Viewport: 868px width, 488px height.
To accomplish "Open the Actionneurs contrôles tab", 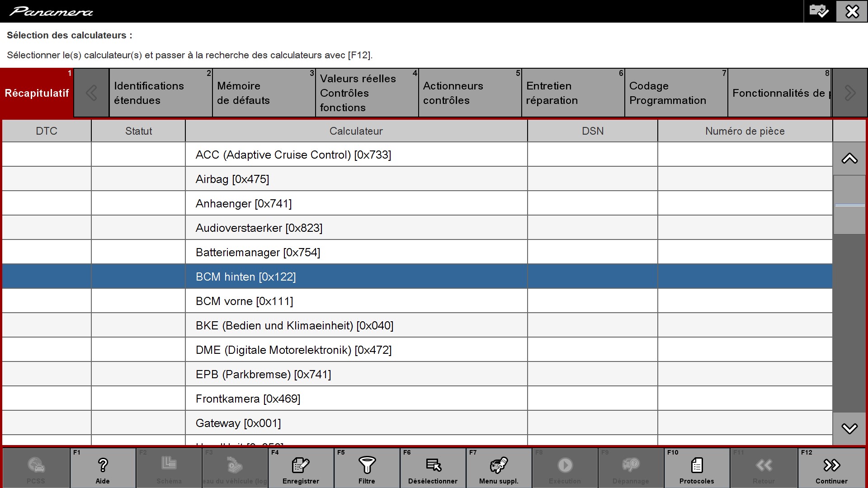I will 470,93.
